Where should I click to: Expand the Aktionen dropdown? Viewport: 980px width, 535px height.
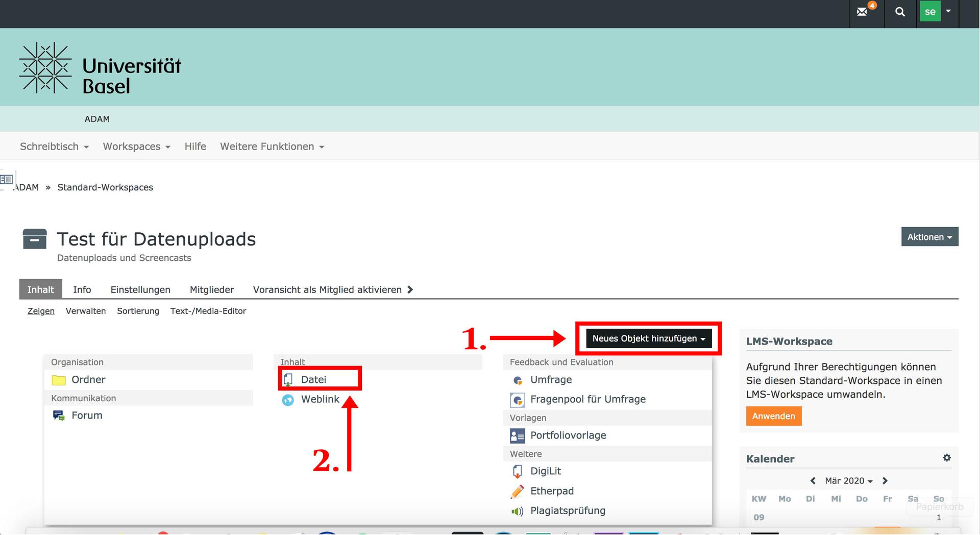929,237
